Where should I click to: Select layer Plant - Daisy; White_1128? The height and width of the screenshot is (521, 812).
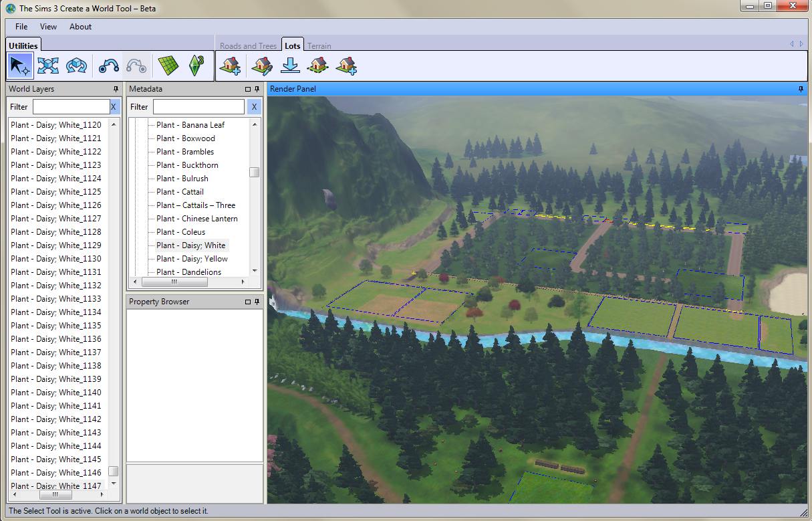(56, 232)
